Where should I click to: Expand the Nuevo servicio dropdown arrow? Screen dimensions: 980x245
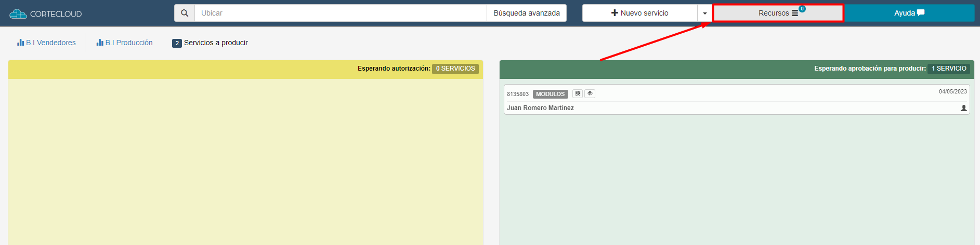705,13
